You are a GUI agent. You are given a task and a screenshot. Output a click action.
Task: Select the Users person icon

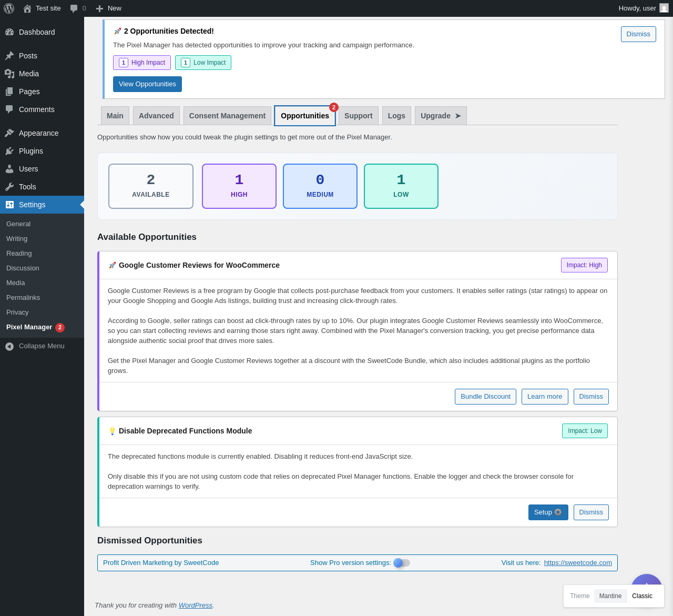coord(9,169)
